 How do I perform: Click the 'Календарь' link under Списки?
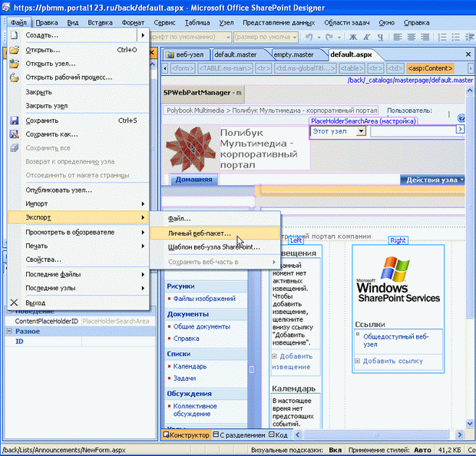[190, 366]
